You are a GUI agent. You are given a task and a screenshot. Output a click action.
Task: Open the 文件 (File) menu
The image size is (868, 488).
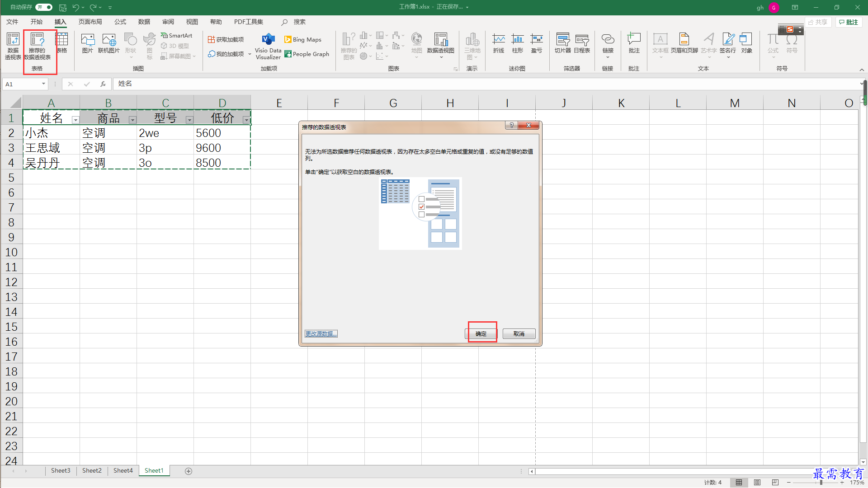pos(12,22)
